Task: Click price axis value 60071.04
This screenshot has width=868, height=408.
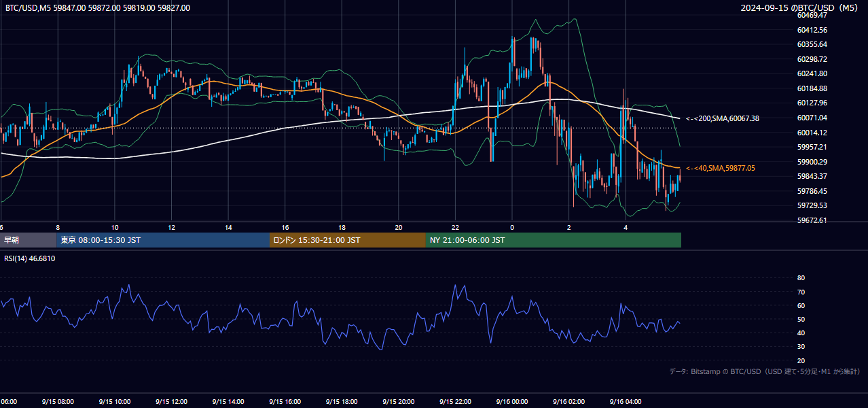Action: pyautogui.click(x=812, y=118)
